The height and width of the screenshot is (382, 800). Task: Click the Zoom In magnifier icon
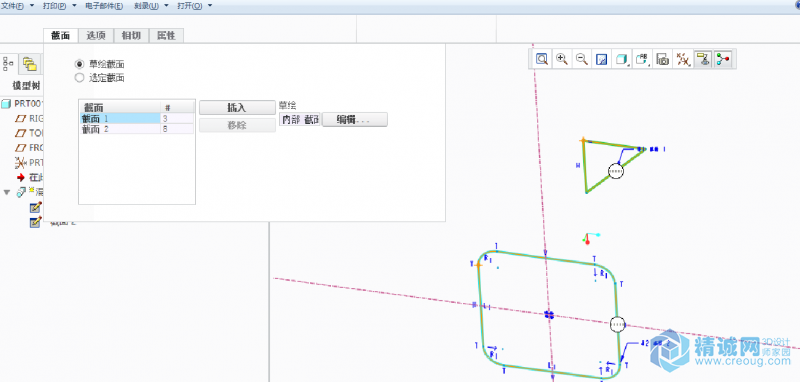[562, 59]
